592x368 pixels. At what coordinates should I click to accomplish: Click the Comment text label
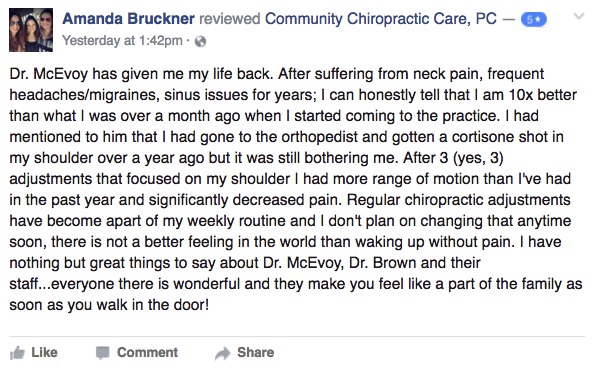click(147, 353)
